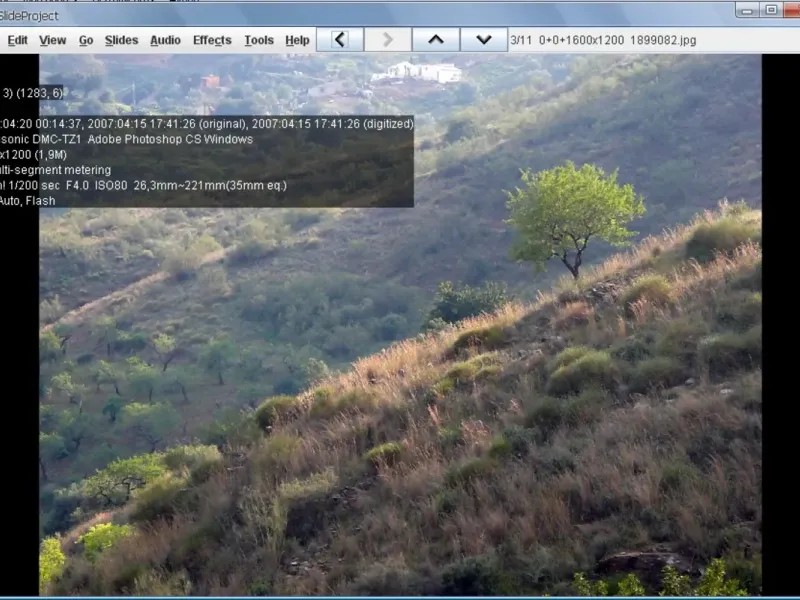Click the 'x1200 (1,9M)' size line
Image resolution: width=800 pixels, height=600 pixels.
(33, 155)
